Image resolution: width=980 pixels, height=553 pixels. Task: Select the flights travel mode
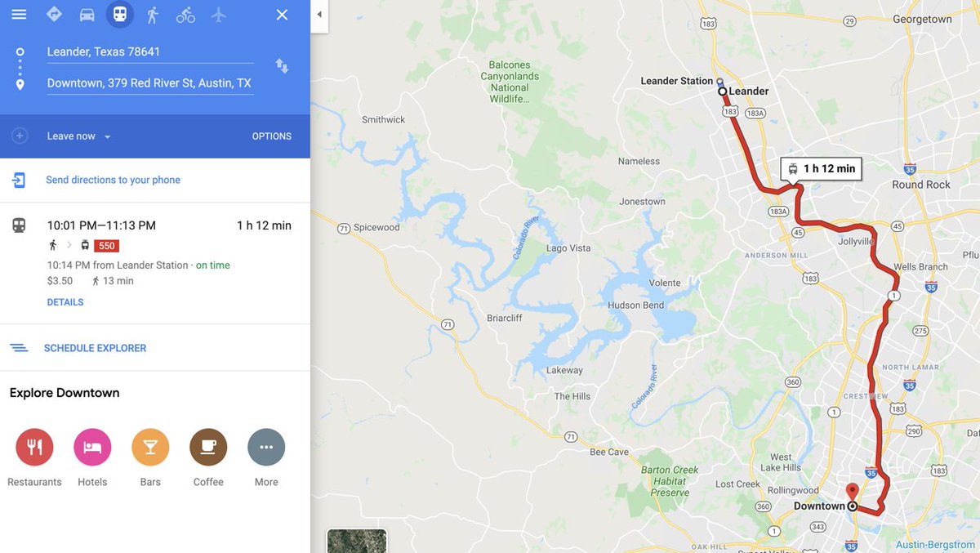tap(218, 15)
